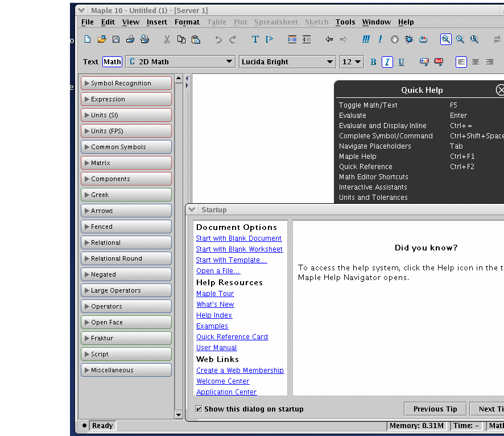
Task: Uncheck Show this dialog on startup
Action: point(199,409)
